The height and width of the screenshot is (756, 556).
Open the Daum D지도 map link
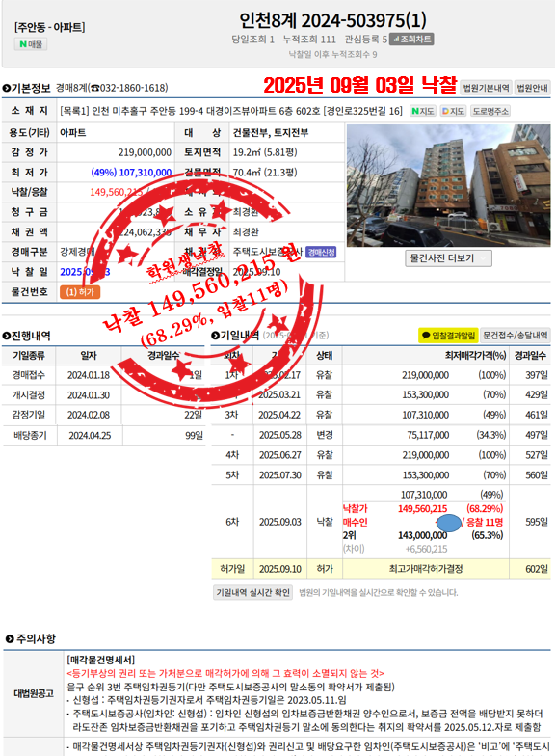coord(453,112)
